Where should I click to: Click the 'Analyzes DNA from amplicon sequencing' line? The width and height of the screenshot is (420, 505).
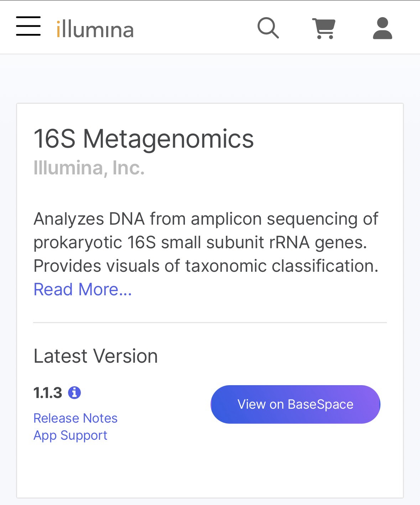206,219
